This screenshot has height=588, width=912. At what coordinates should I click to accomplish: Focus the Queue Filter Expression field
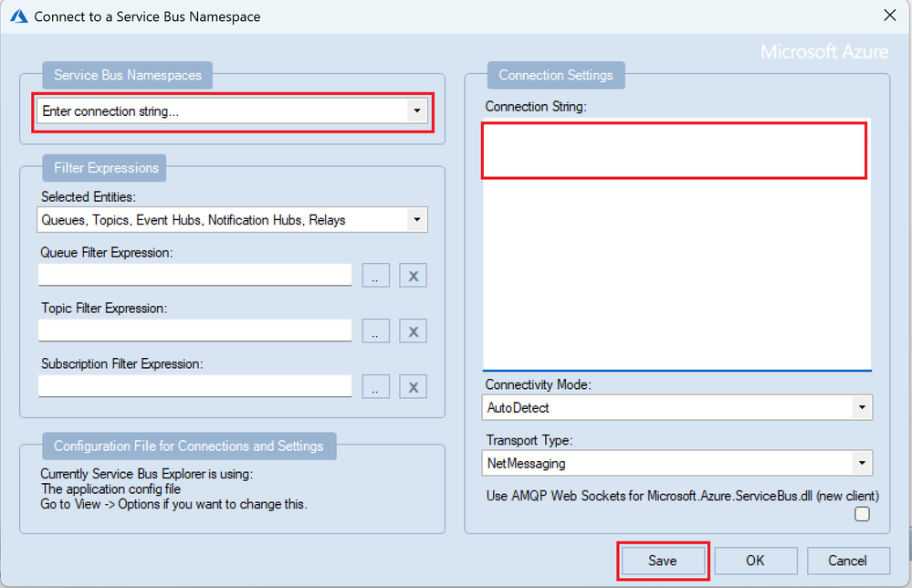(194, 275)
